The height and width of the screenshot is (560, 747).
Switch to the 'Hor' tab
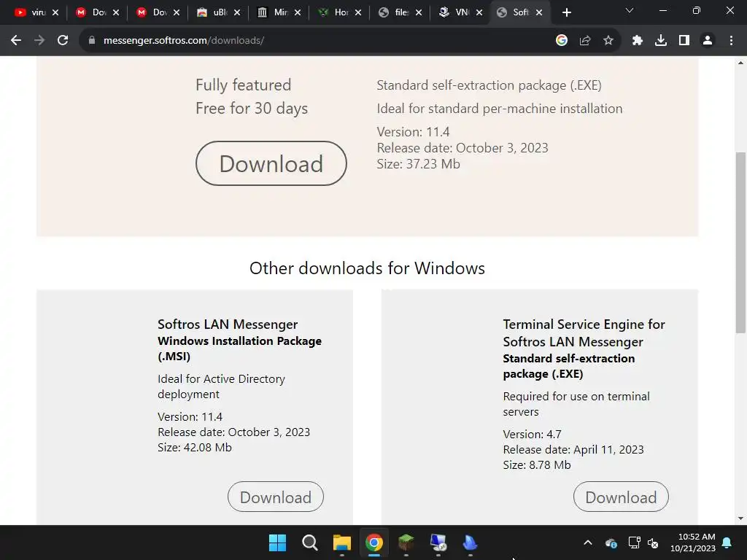click(x=338, y=12)
